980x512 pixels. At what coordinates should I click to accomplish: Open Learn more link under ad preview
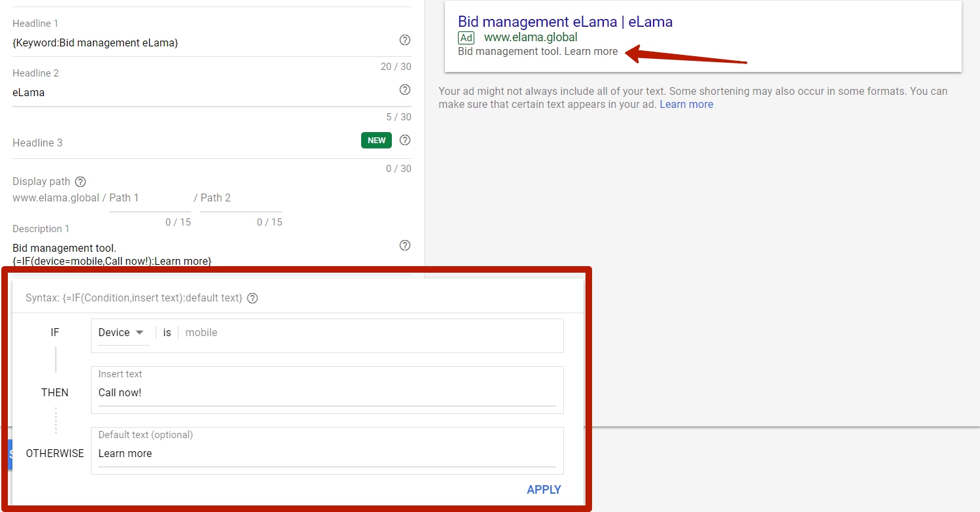click(686, 105)
